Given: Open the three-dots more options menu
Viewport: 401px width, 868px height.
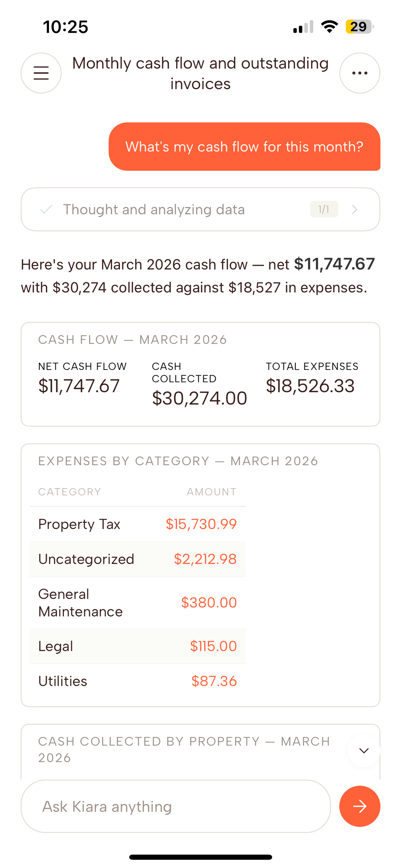Looking at the screenshot, I should click(359, 73).
